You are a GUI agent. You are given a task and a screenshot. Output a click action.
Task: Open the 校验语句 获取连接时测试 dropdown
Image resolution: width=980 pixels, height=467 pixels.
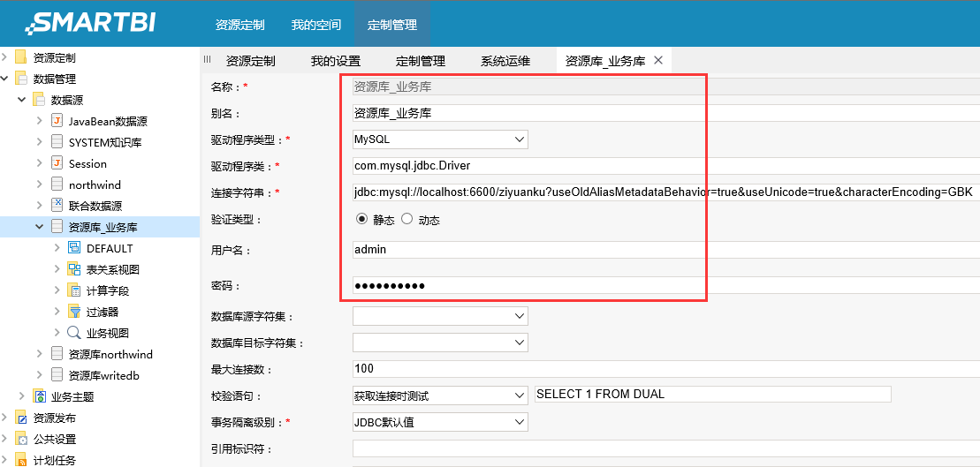coord(440,395)
